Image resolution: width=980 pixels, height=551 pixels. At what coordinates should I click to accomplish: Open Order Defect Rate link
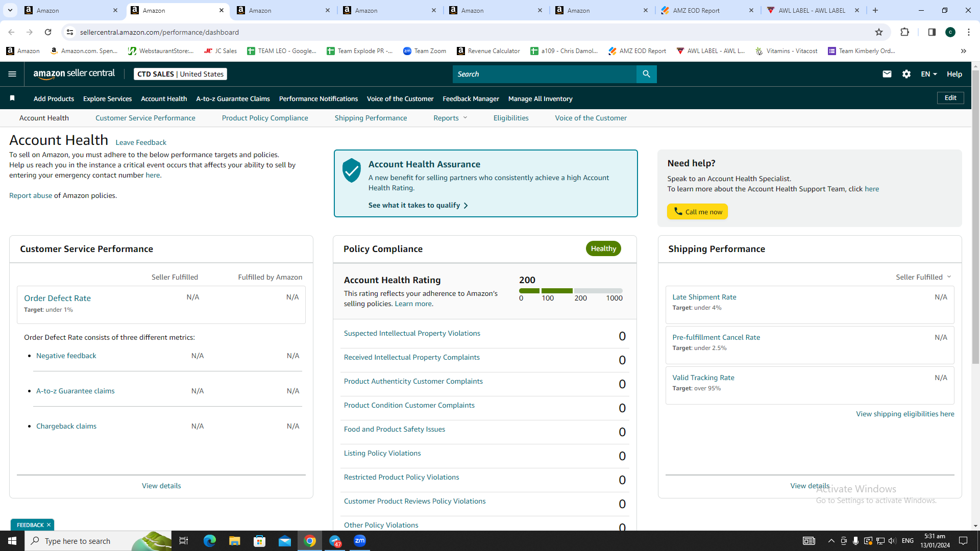[x=57, y=298]
